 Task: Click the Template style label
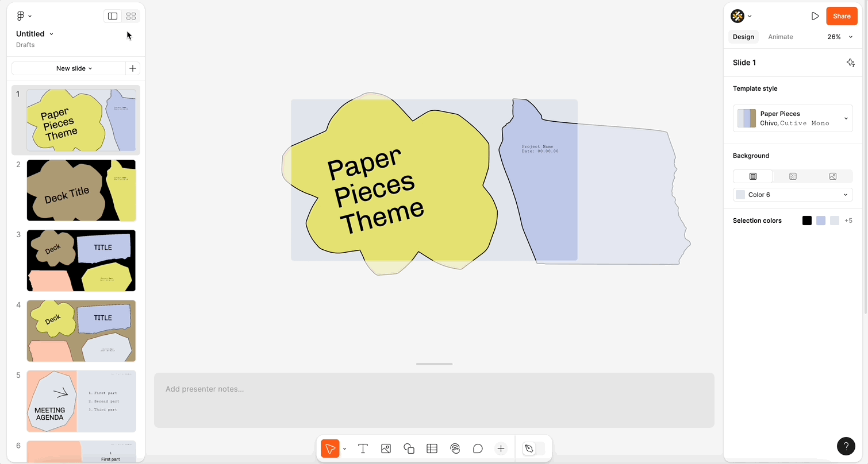(x=755, y=88)
